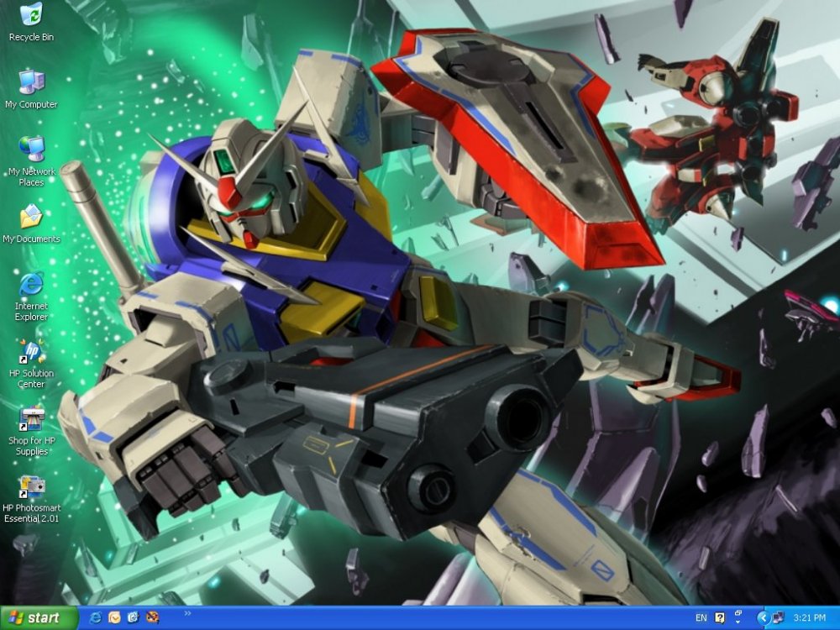Click the orange Quick Launch icon beside Internet Explorer

tap(114, 617)
